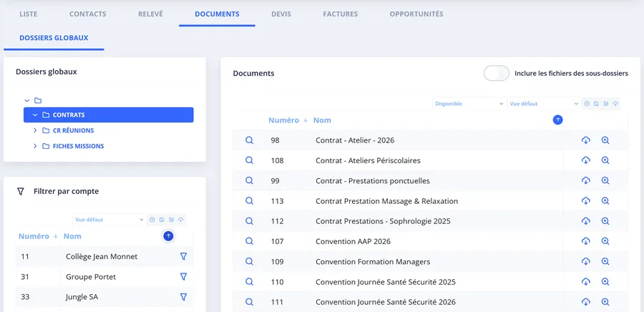Image resolution: width=644 pixels, height=312 pixels.
Task: Click the save-view icon in Documents toolbar
Action: click(596, 104)
